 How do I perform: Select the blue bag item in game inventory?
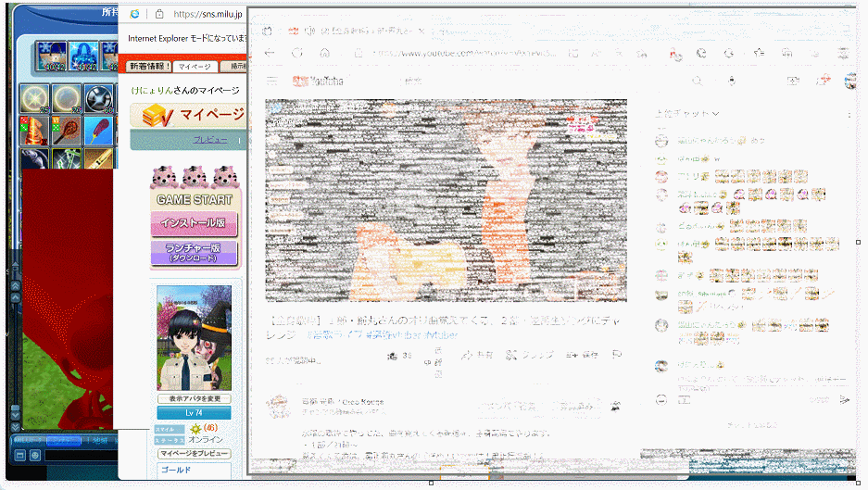pyautogui.click(x=84, y=56)
